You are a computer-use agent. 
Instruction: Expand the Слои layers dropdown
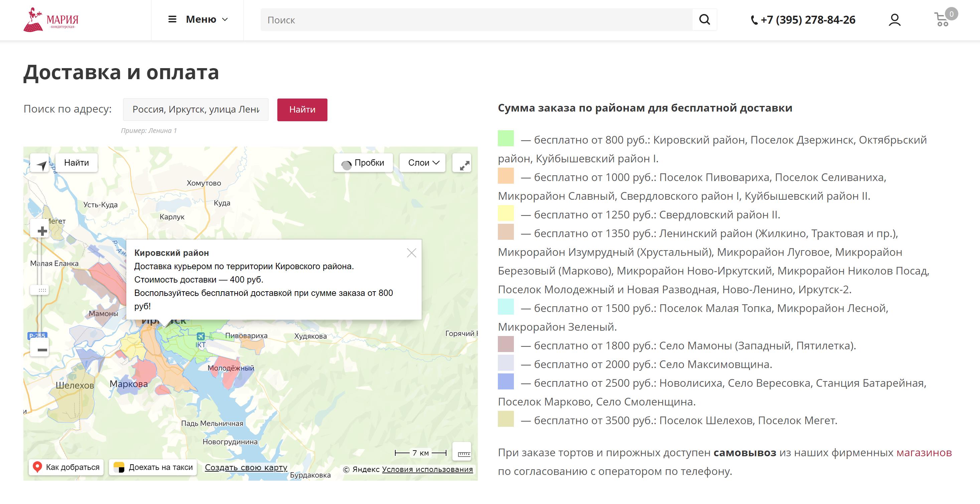tap(423, 163)
